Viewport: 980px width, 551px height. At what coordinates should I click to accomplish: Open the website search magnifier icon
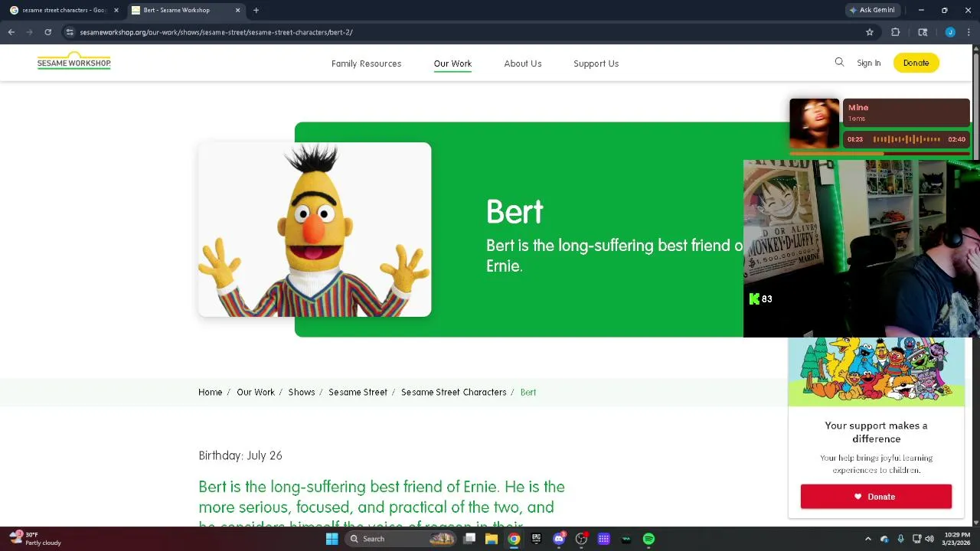(x=839, y=63)
